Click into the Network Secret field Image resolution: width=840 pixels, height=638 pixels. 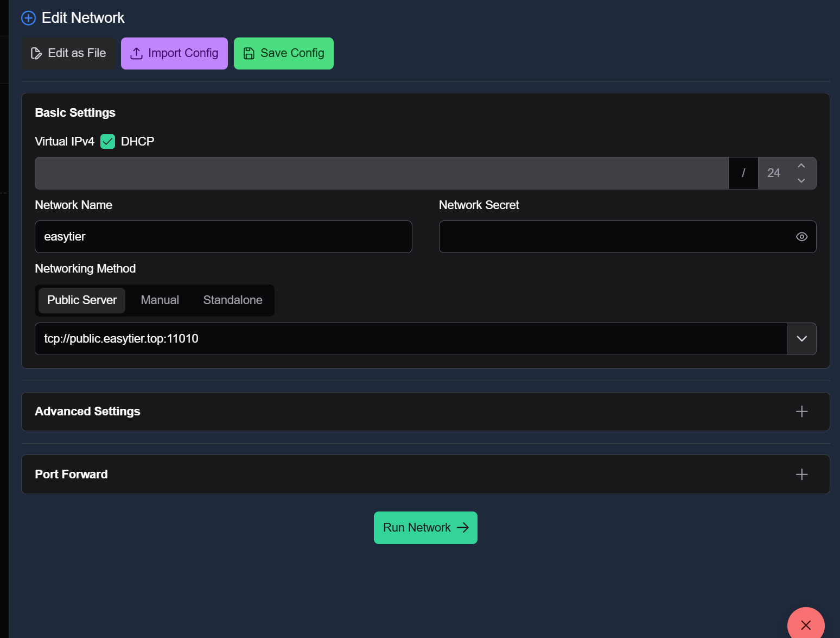(x=613, y=237)
